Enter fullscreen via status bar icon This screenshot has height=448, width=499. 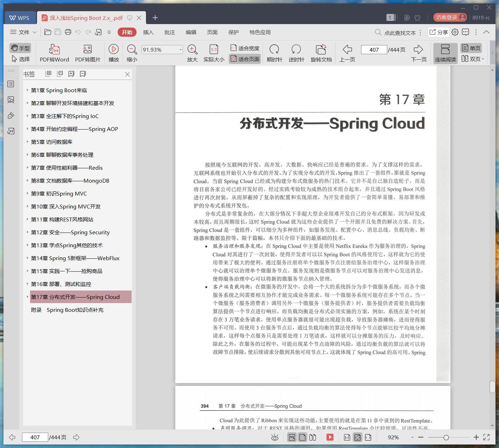point(486,437)
